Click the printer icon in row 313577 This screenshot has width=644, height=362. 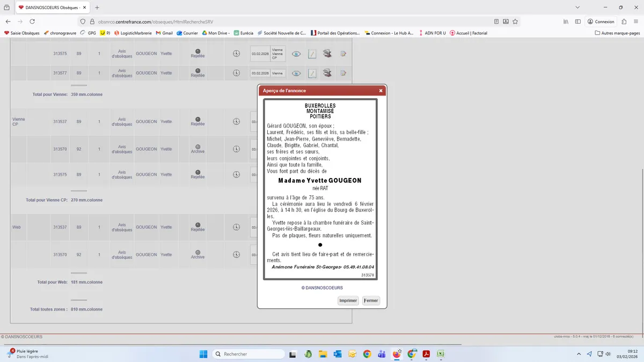point(327,73)
